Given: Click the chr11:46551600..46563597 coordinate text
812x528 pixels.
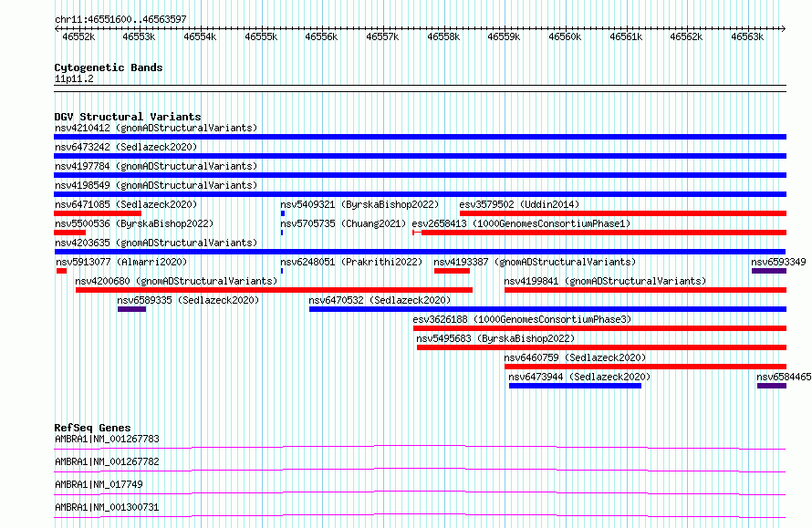Looking at the screenshot, I should pyautogui.click(x=120, y=19).
